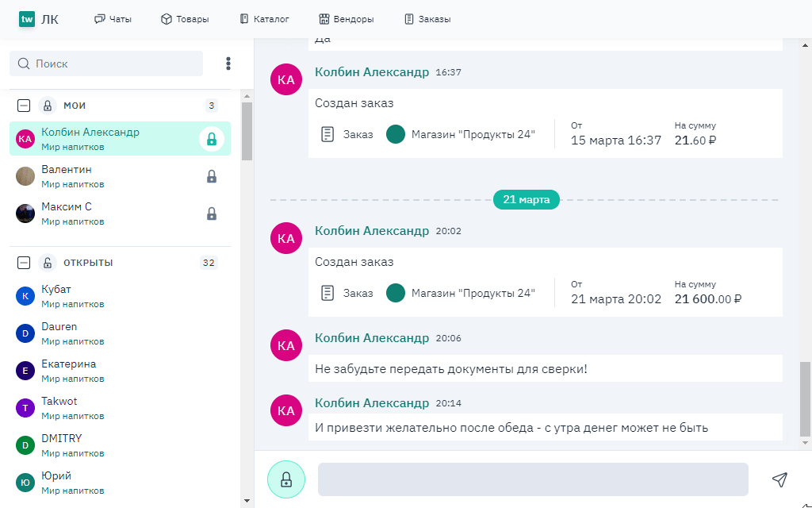Click the down arrow of chat list scrollbar

(247, 501)
